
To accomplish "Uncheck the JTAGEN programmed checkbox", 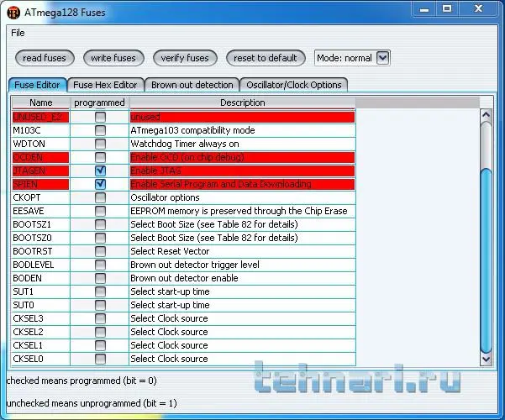I will pyautogui.click(x=100, y=171).
